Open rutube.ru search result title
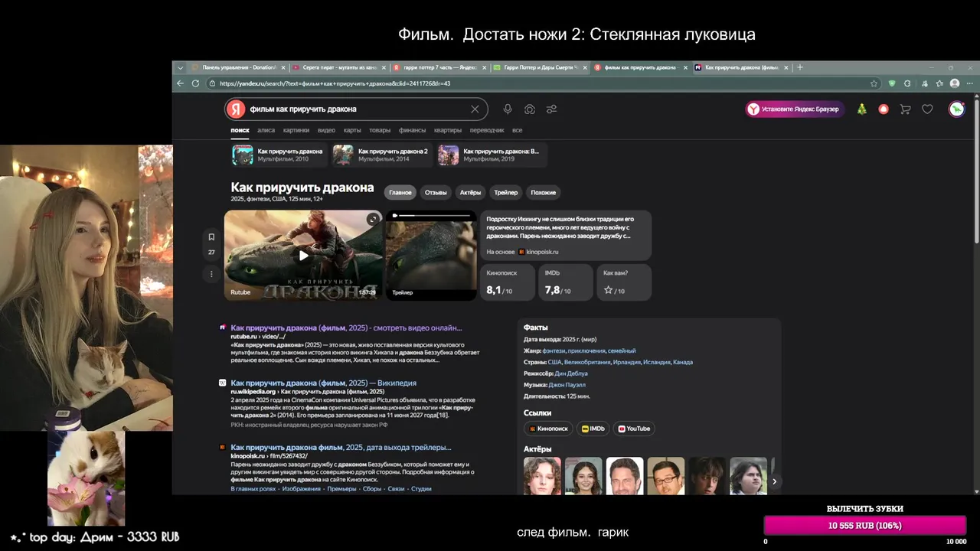This screenshot has width=980, height=551. pyautogui.click(x=346, y=328)
